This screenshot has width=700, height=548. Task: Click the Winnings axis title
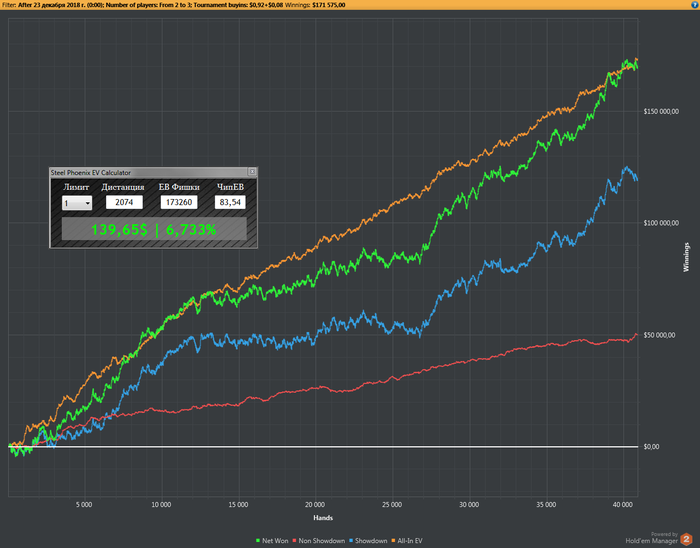click(x=686, y=257)
